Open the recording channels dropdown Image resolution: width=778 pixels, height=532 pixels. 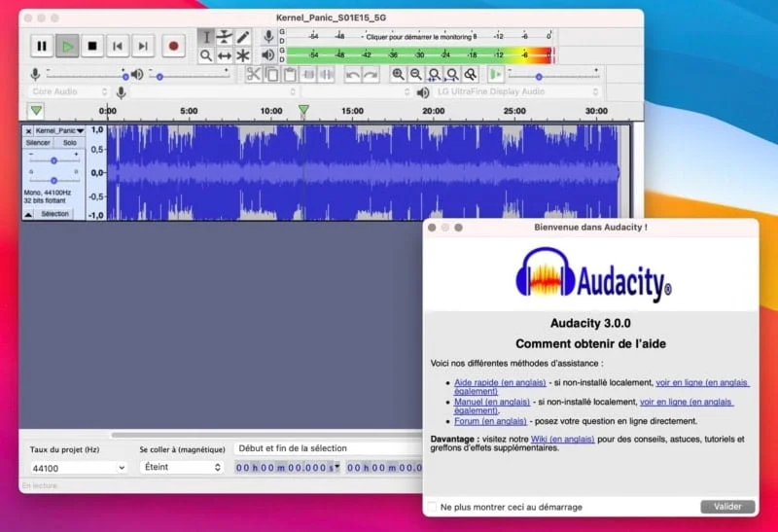coord(356,91)
